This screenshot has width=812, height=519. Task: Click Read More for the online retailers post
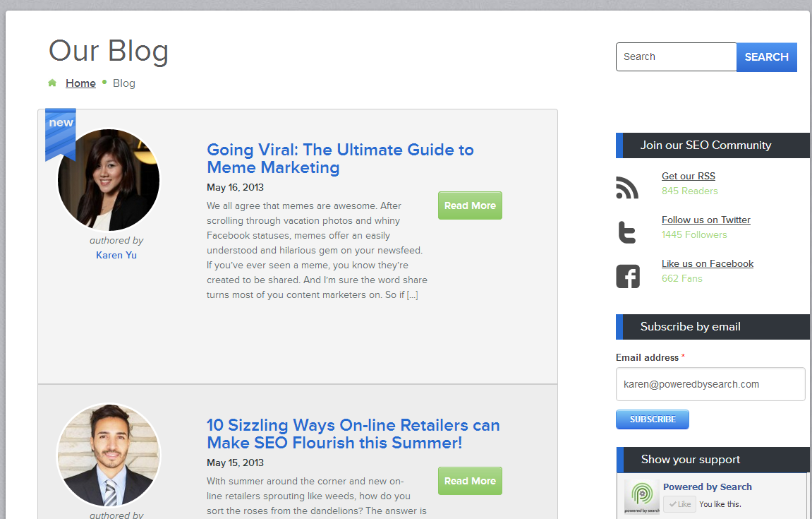click(x=470, y=481)
